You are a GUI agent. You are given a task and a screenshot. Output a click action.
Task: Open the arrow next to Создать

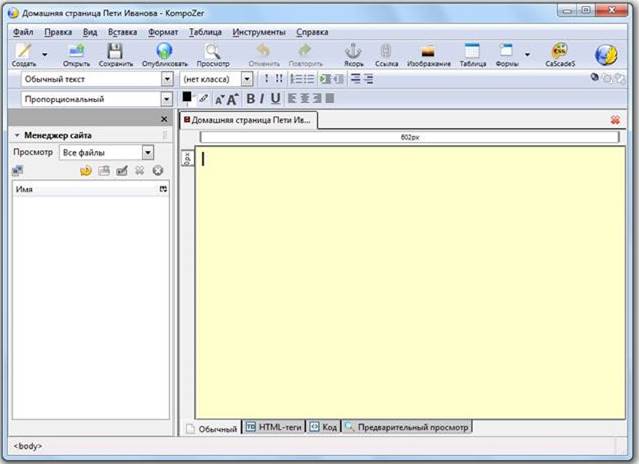(45, 54)
